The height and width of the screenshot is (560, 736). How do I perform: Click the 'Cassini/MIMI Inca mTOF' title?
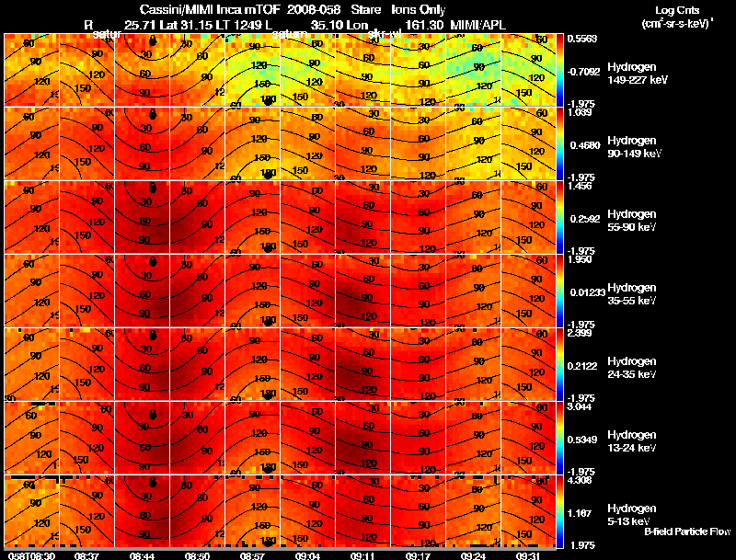(x=210, y=9)
